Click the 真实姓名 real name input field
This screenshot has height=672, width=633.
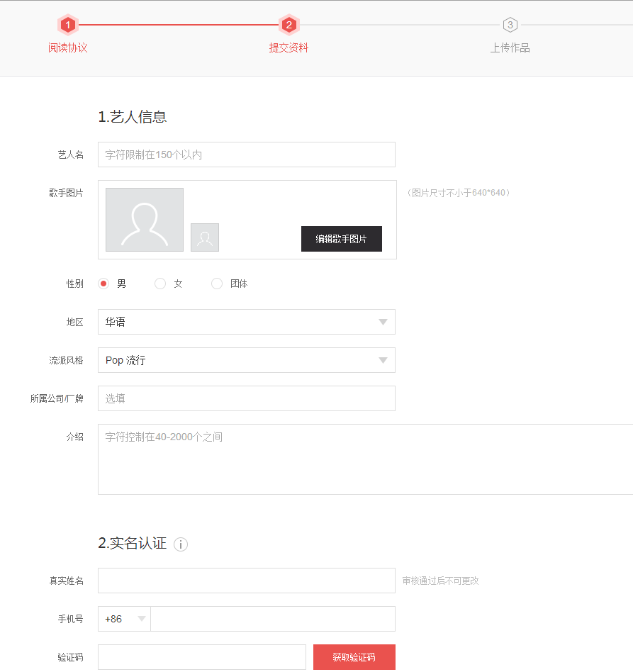click(x=246, y=580)
